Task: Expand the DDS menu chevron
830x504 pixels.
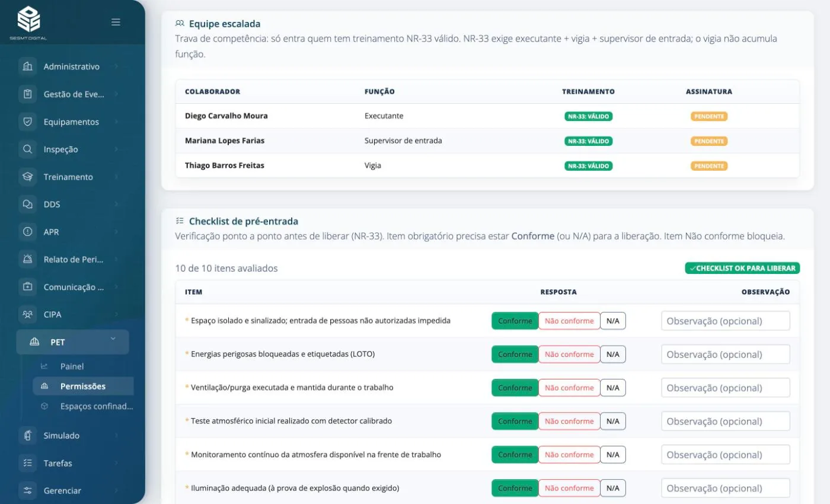Action: 116,205
